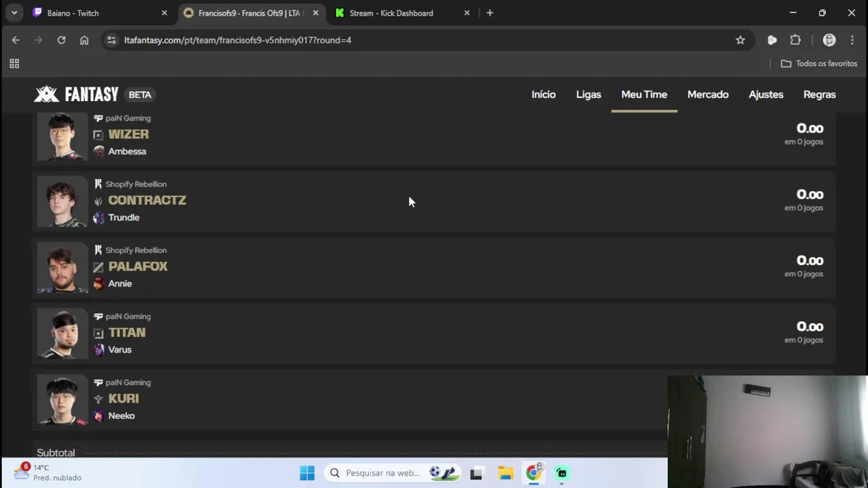868x488 pixels.
Task: Go to the Início page
Action: click(x=543, y=94)
